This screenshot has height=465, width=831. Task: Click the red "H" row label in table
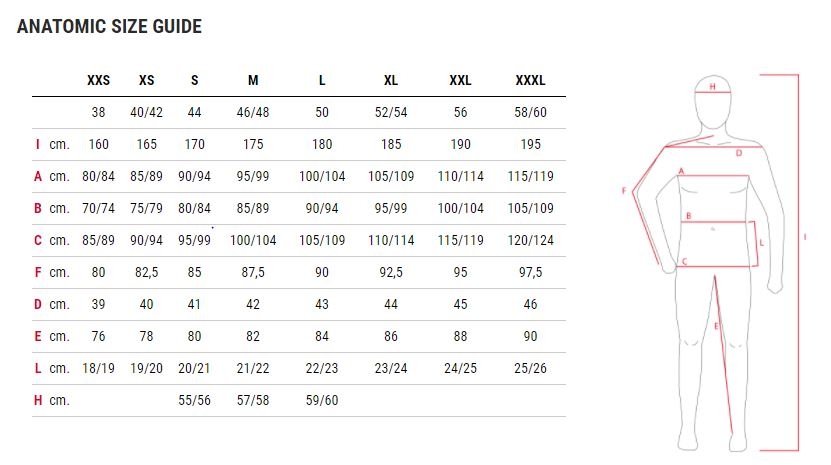pos(37,399)
